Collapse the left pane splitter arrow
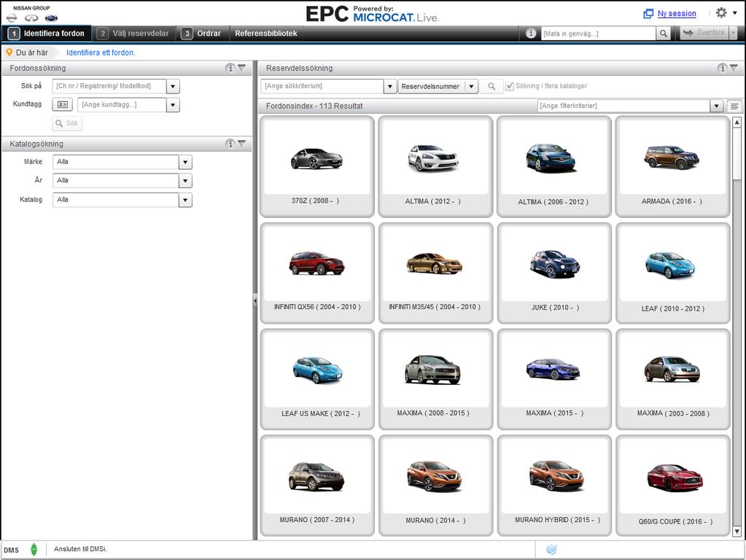 coord(255,300)
